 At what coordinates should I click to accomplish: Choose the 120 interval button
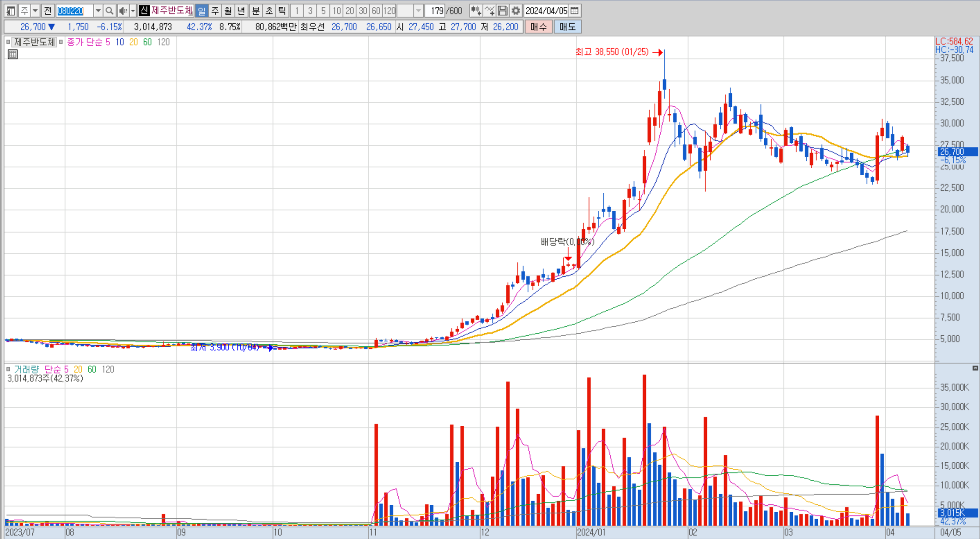[x=390, y=11]
